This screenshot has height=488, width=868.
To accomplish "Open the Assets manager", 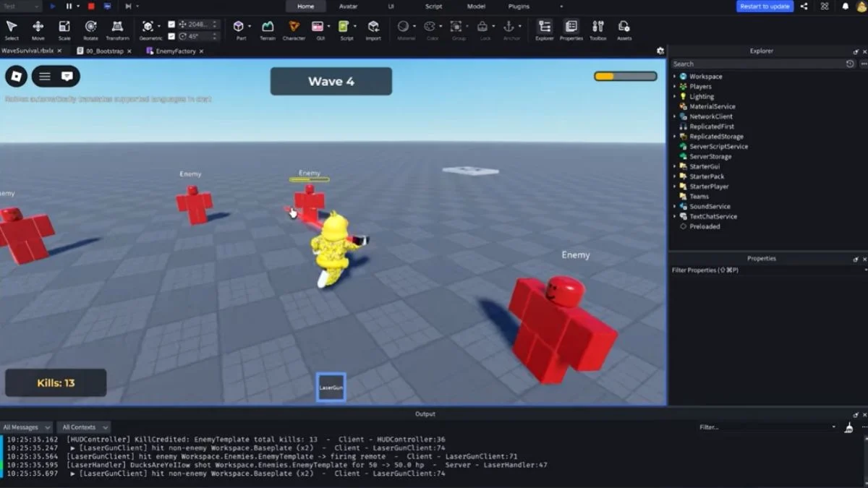I will coord(624,30).
